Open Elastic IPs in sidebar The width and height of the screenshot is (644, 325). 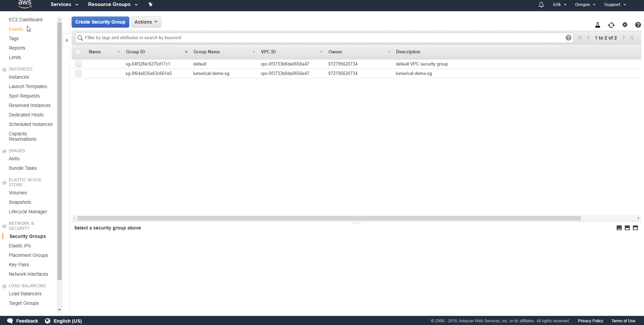(x=20, y=246)
